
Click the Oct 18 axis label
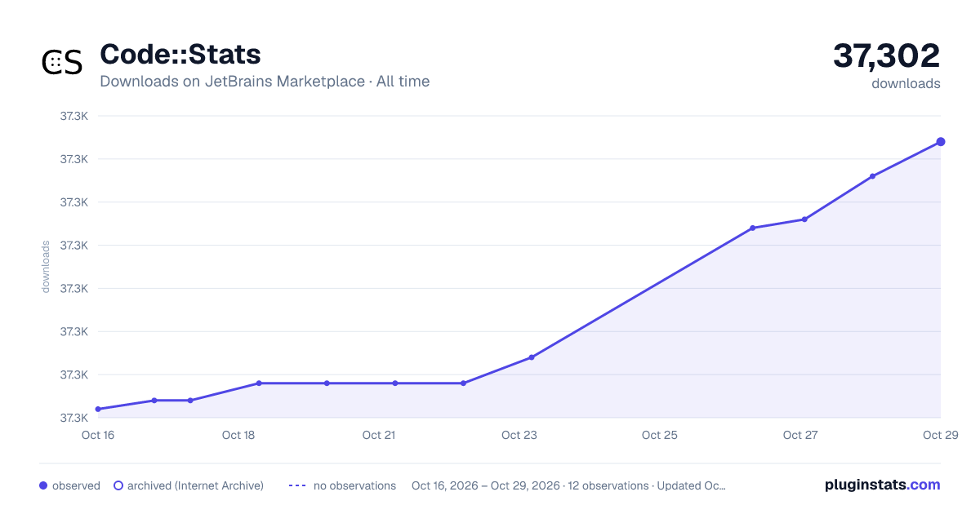click(x=238, y=435)
